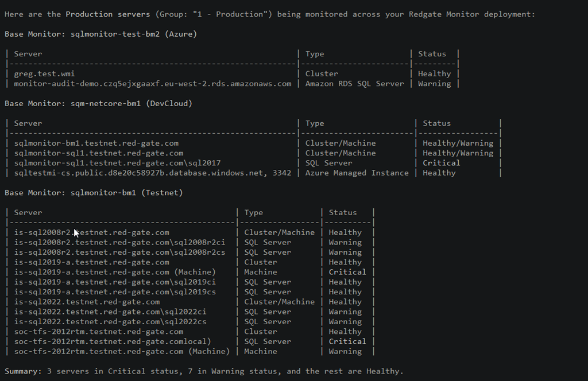Click Healthy status in greg.test.wmi row
This screenshot has width=588, height=381.
[434, 74]
